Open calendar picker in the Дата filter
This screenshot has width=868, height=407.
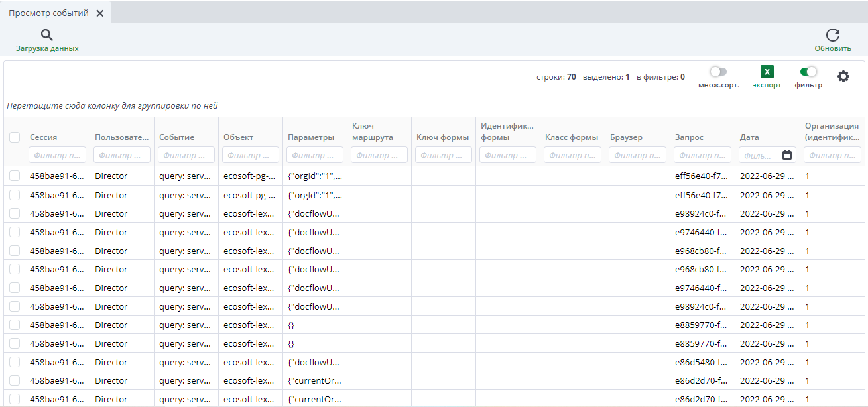click(x=787, y=155)
